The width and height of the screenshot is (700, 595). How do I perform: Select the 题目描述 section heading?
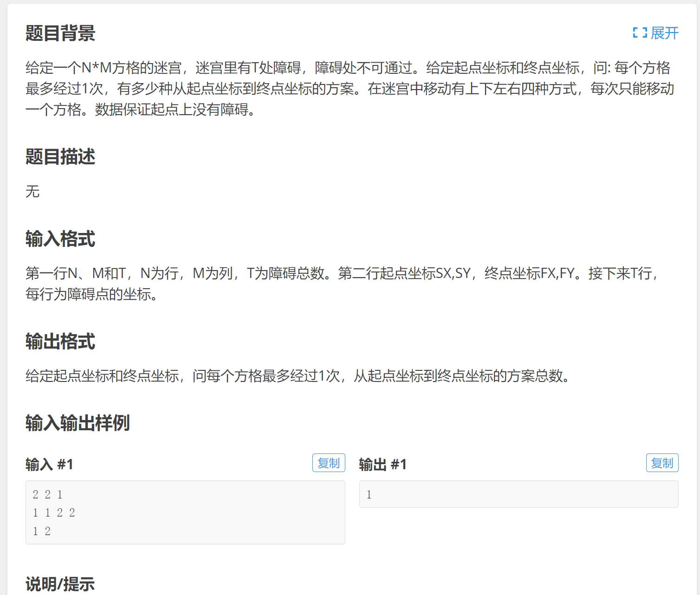[60, 158]
